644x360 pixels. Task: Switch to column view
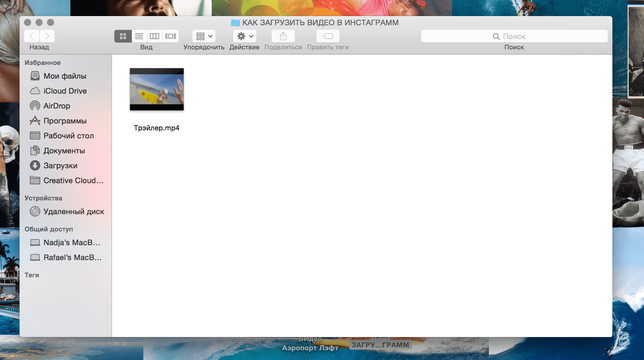point(155,36)
